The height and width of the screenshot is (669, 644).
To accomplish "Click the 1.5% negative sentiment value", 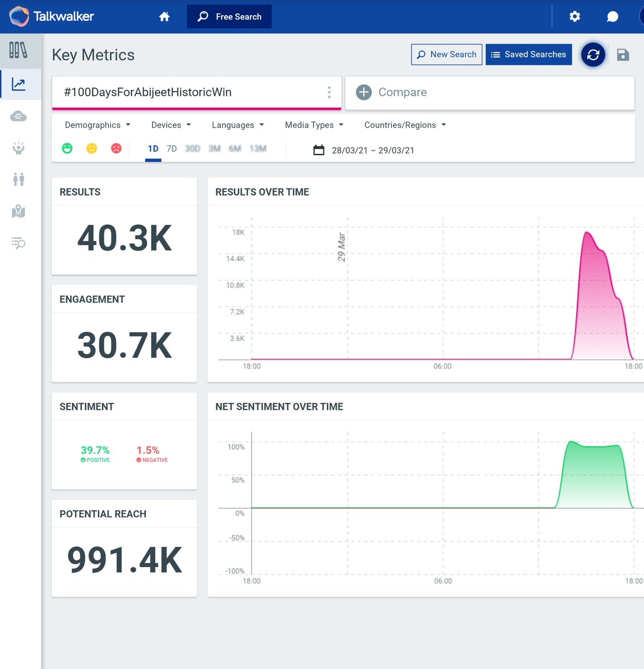I will tap(148, 450).
